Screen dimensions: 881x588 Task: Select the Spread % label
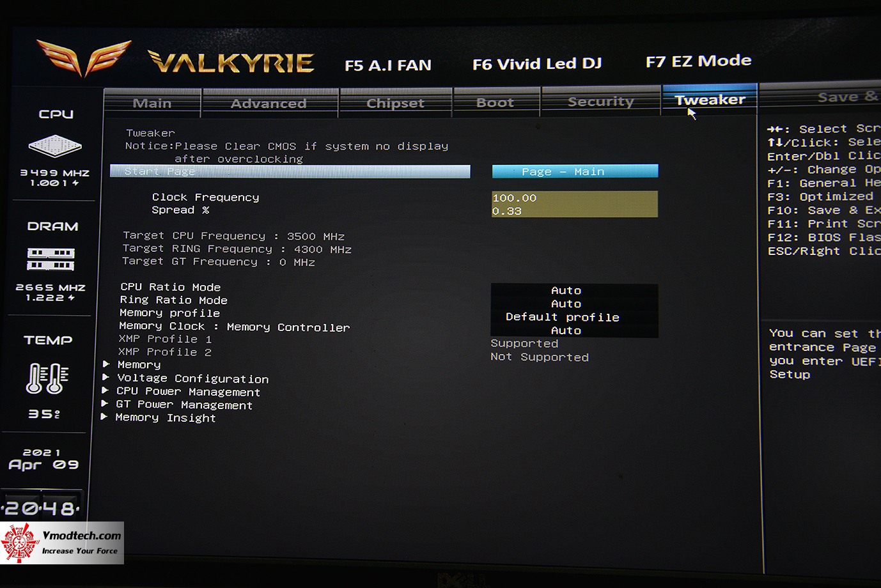click(180, 210)
